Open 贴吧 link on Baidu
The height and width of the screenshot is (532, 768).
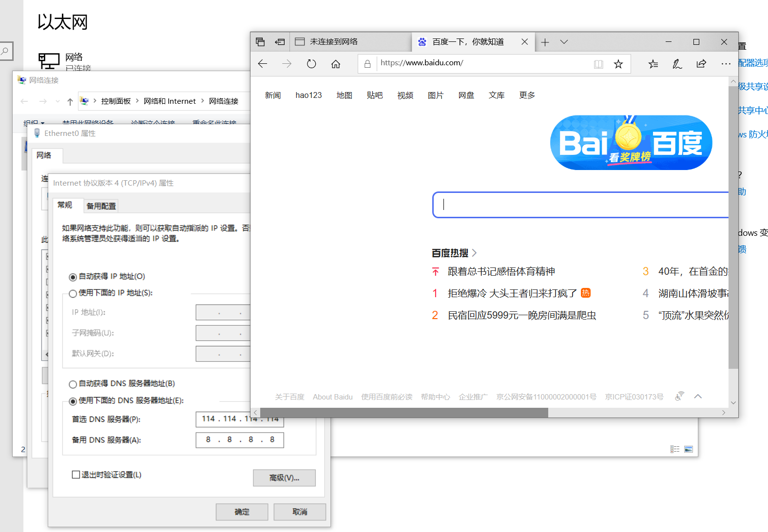click(x=375, y=95)
